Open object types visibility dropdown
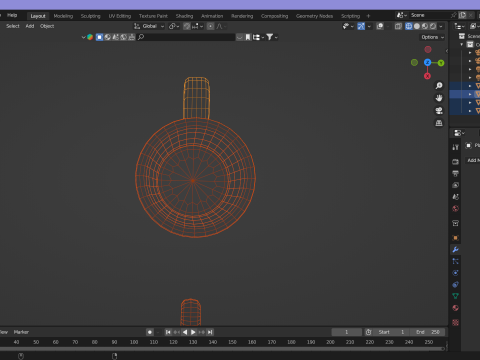Image resolution: width=480 pixels, height=360 pixels. [348, 26]
